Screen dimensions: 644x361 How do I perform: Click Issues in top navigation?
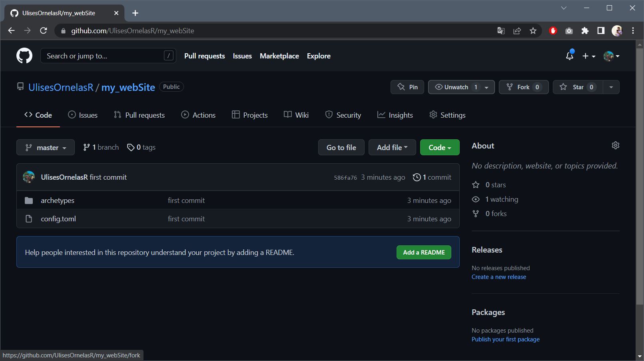(242, 56)
